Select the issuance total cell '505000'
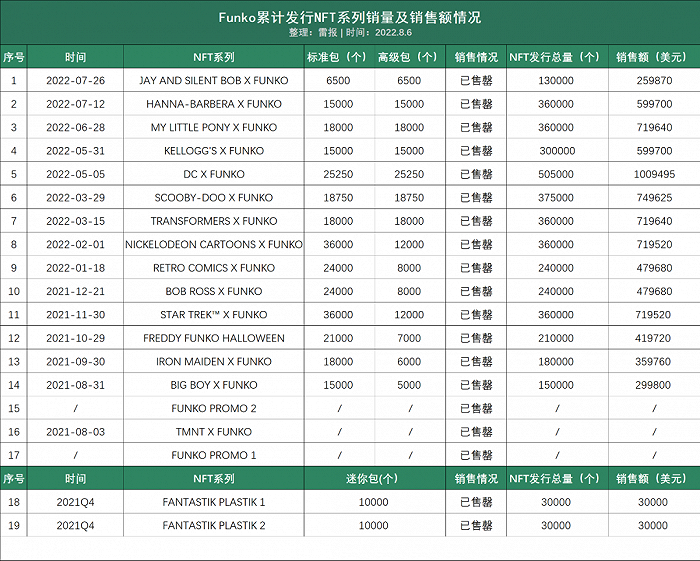Image resolution: width=700 pixels, height=561 pixels. pyautogui.click(x=556, y=174)
